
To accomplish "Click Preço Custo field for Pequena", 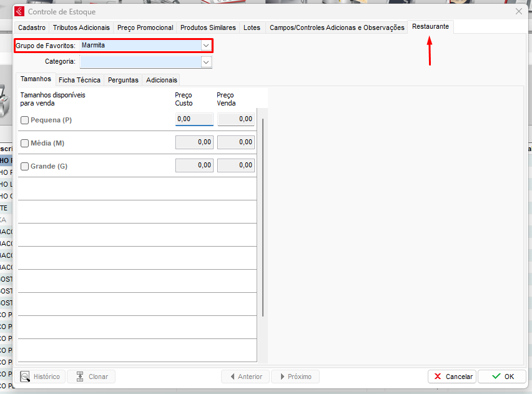I will pos(194,119).
